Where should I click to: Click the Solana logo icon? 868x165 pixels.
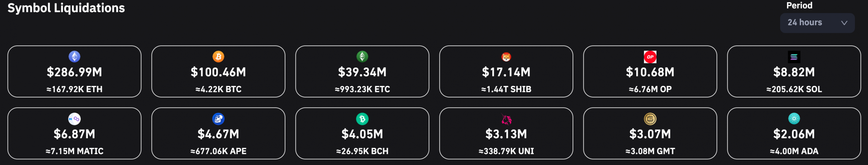click(x=794, y=57)
